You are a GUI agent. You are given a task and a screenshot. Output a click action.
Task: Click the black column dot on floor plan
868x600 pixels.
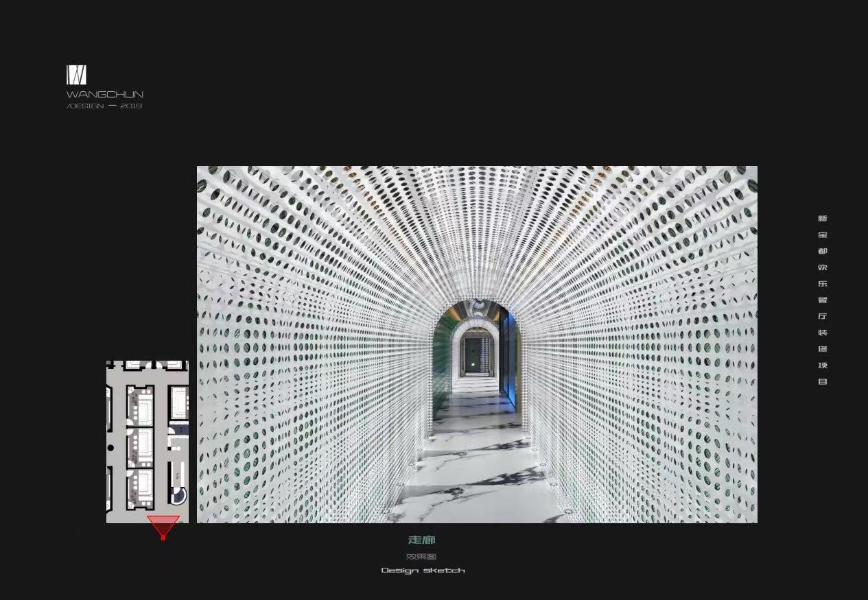pos(111,448)
